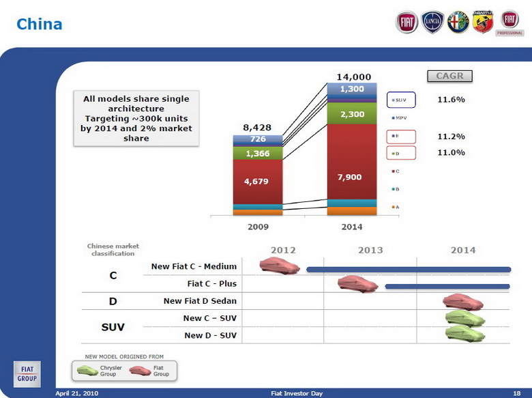Click the CAGR label box
Image resolution: width=532 pixels, height=398 pixels.
click(449, 76)
